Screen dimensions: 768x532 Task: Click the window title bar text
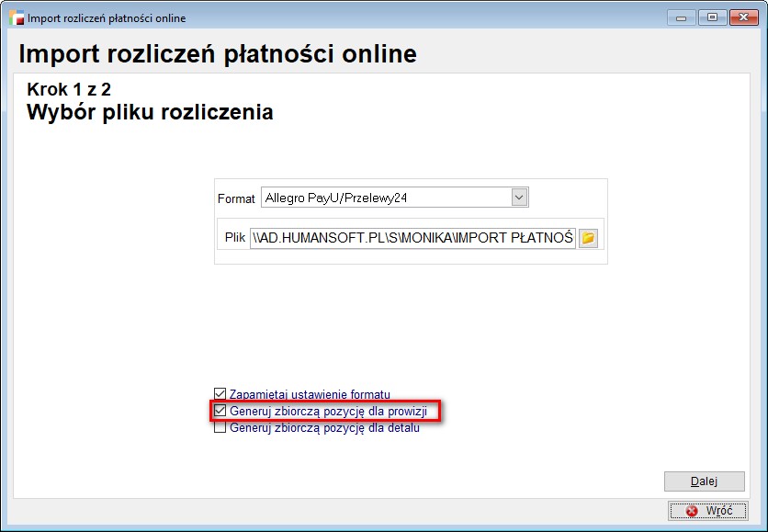(x=107, y=18)
